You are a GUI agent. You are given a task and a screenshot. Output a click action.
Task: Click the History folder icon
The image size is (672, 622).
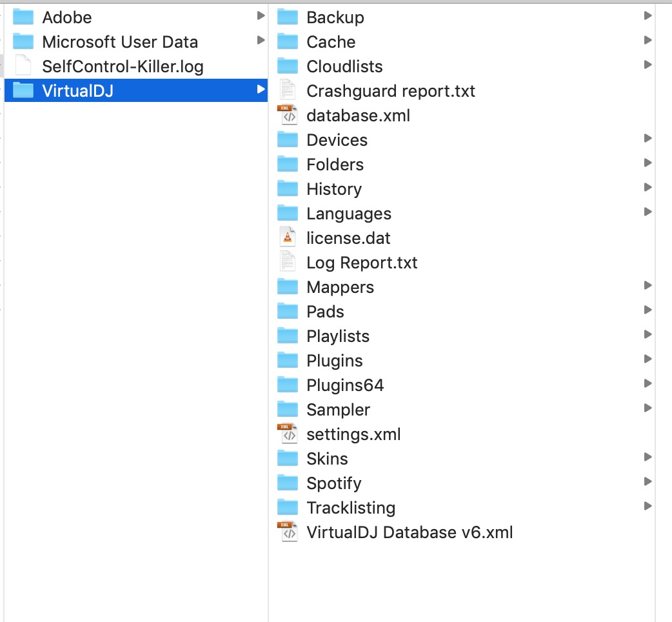(288, 188)
